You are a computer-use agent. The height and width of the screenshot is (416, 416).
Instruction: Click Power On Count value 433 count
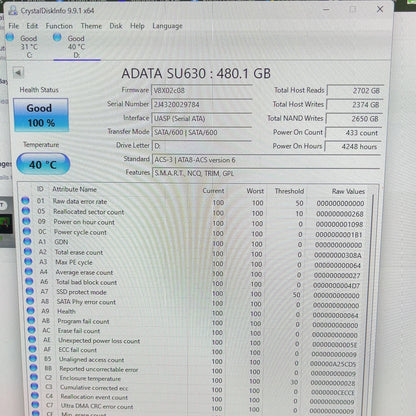click(x=353, y=133)
